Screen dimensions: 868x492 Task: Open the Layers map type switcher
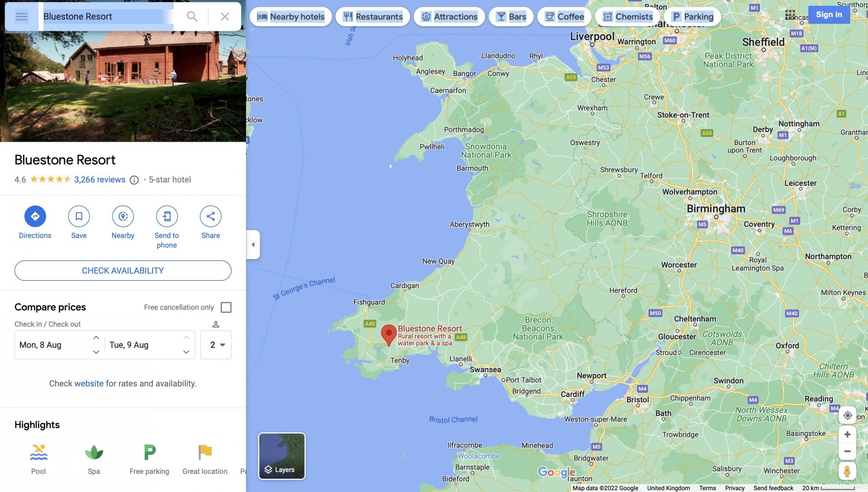point(282,456)
